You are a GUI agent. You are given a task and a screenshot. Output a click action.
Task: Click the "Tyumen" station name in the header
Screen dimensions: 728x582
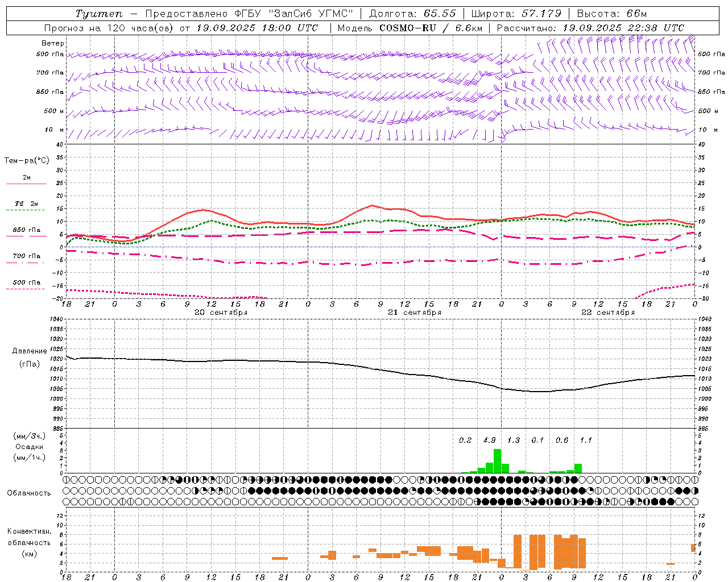pyautogui.click(x=99, y=14)
